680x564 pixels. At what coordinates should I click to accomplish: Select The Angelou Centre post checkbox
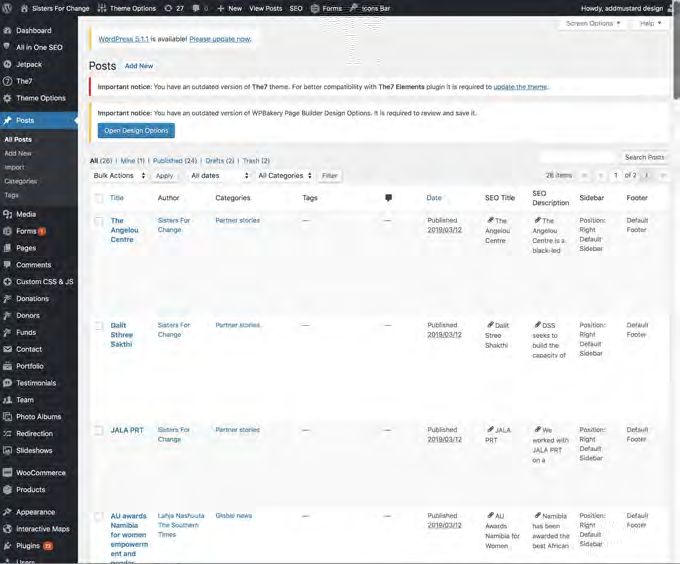click(99, 222)
